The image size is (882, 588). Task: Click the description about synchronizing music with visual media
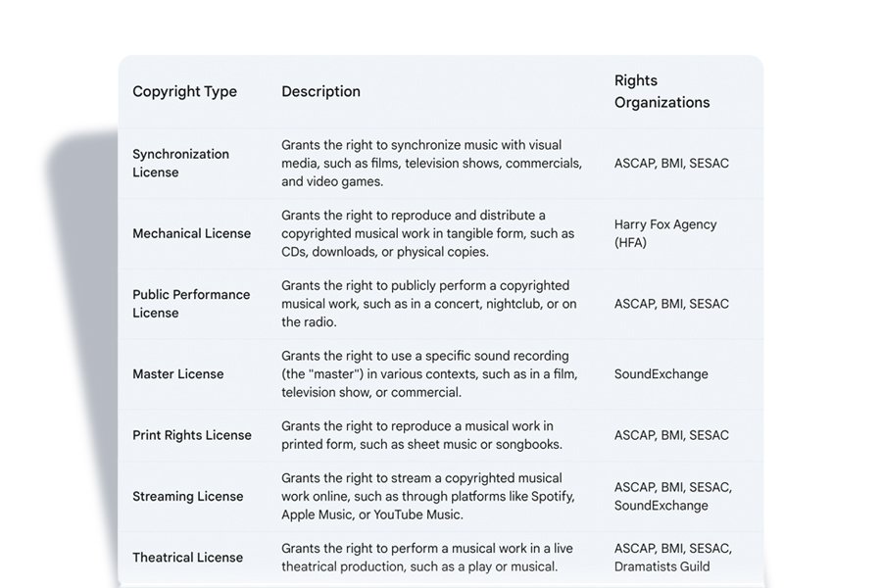point(431,164)
